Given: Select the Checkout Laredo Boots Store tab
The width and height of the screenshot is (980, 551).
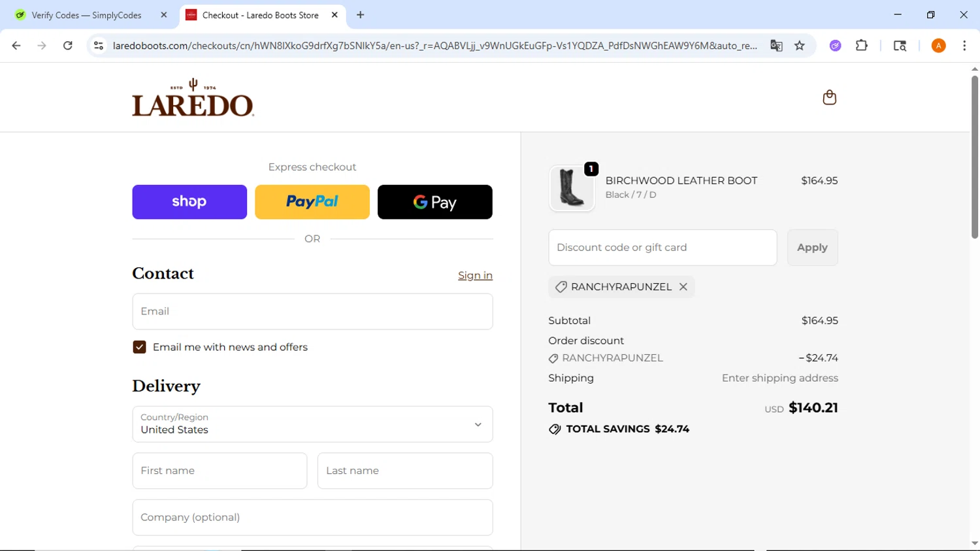Looking at the screenshot, I should 261,15.
